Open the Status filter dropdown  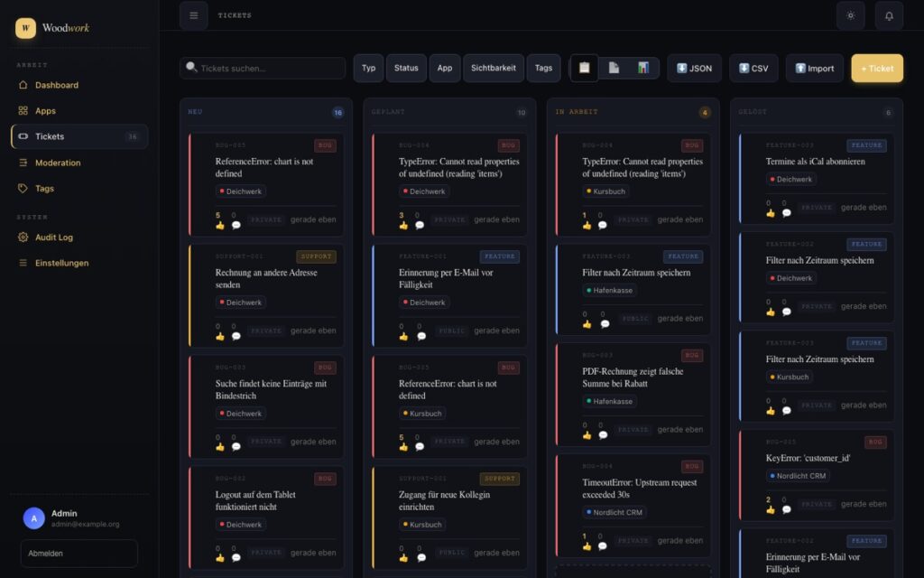[406, 68]
